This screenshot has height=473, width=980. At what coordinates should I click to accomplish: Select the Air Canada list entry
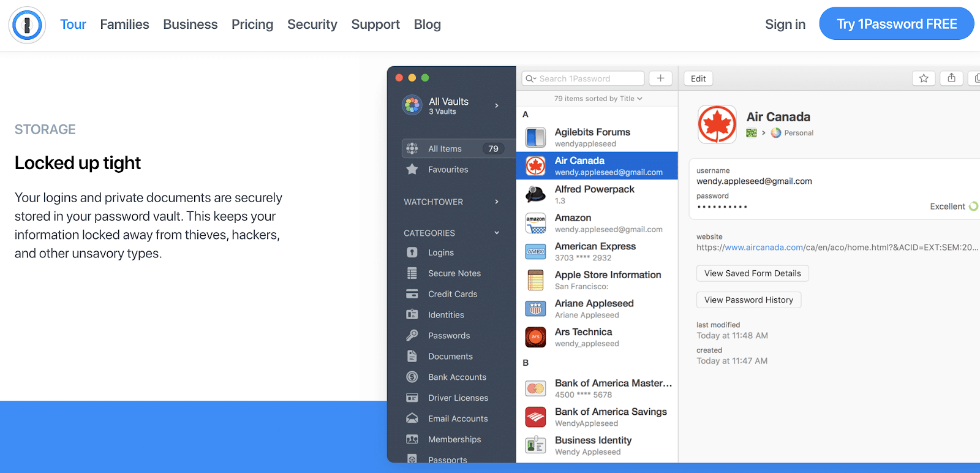point(597,166)
